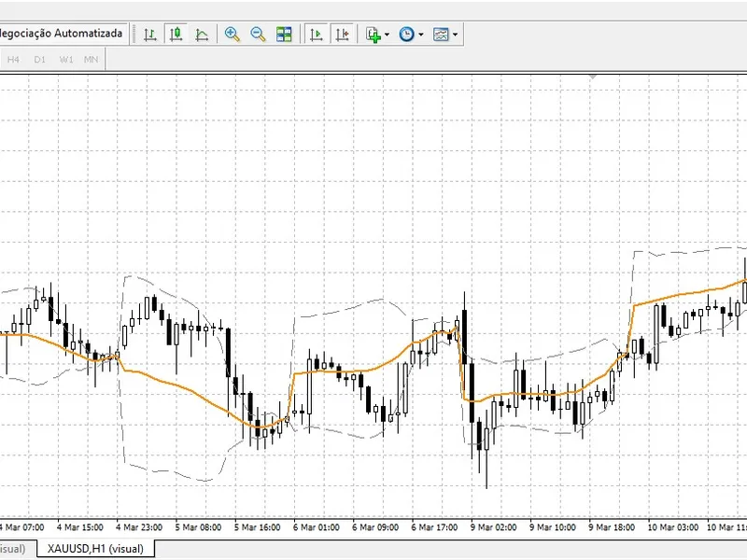Switch chart to candlesticks mode
The width and height of the screenshot is (747, 560).
(176, 35)
